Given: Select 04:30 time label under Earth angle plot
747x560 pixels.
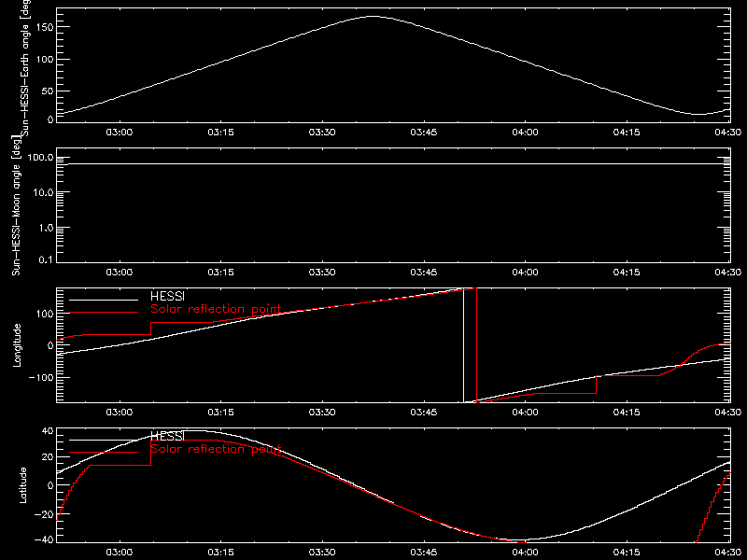Looking at the screenshot, I should (728, 132).
